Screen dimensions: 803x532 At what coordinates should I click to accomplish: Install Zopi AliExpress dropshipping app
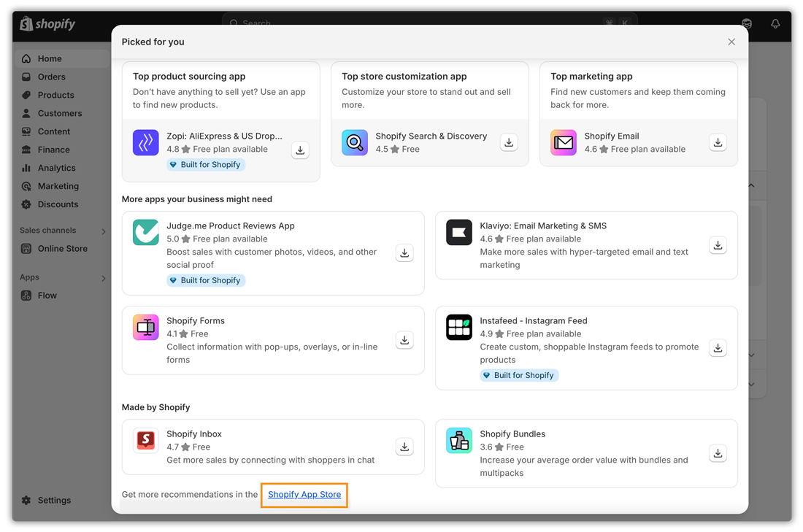pyautogui.click(x=300, y=150)
